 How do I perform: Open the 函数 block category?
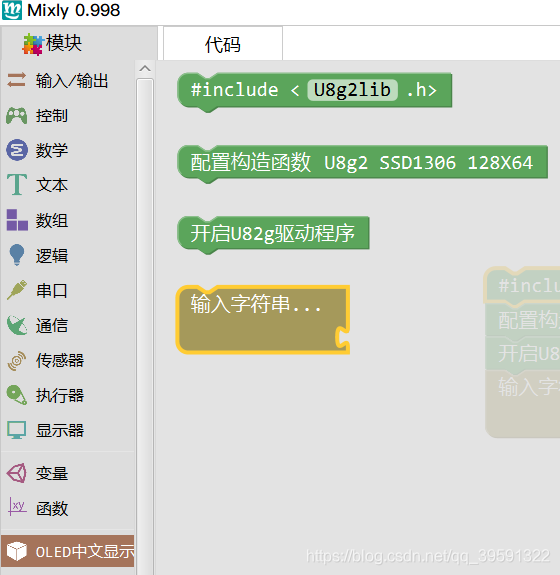point(68,509)
